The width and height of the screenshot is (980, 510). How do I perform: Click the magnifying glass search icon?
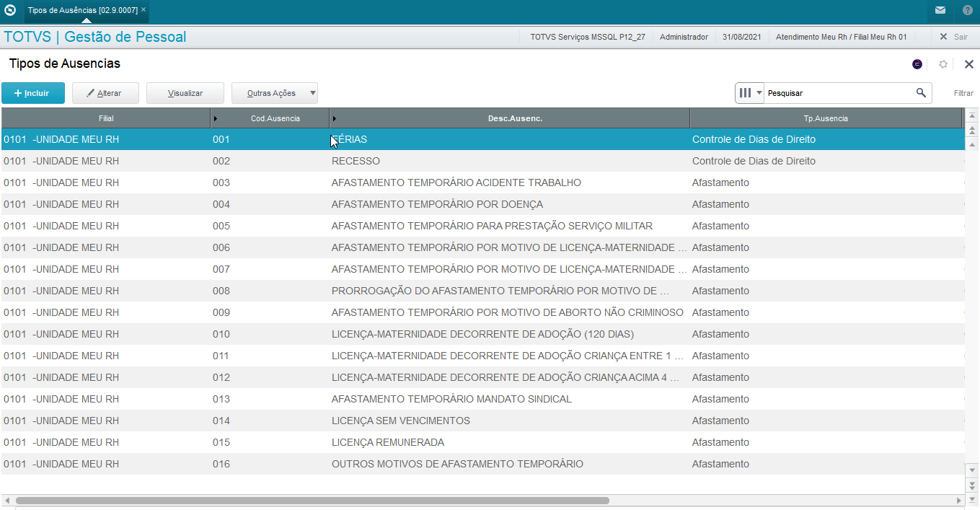(x=921, y=93)
